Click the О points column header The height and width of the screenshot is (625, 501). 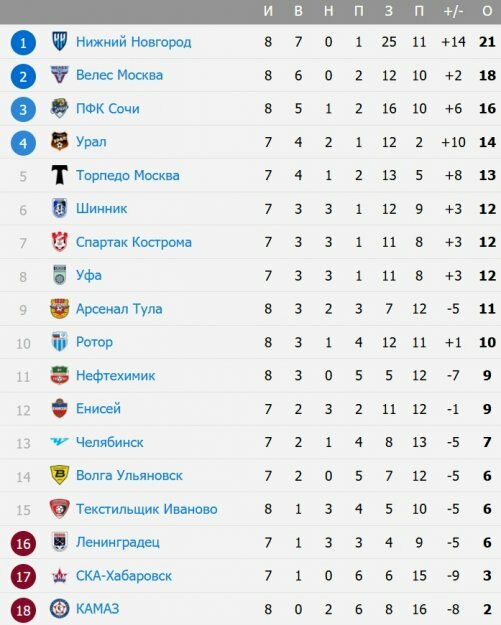pos(487,11)
